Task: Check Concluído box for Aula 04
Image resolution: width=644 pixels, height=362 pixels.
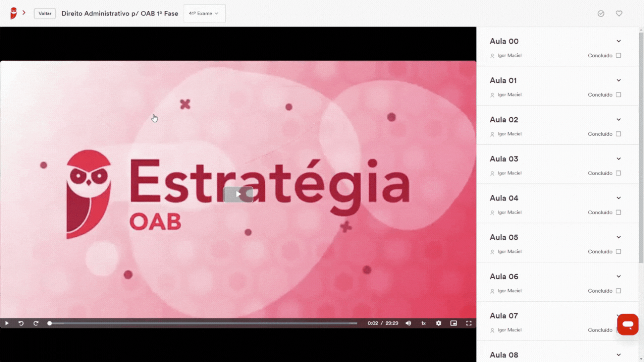Action: 619,212
